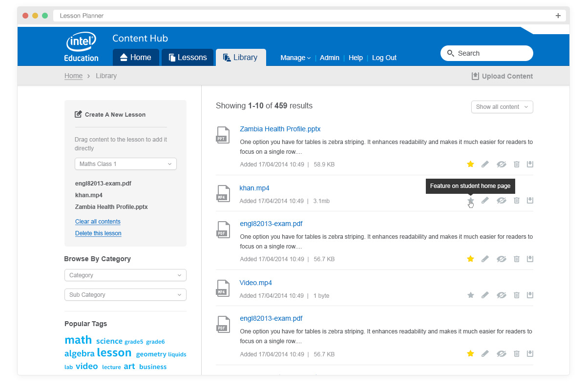
Task: Click the Clear all contents link
Action: (x=98, y=221)
